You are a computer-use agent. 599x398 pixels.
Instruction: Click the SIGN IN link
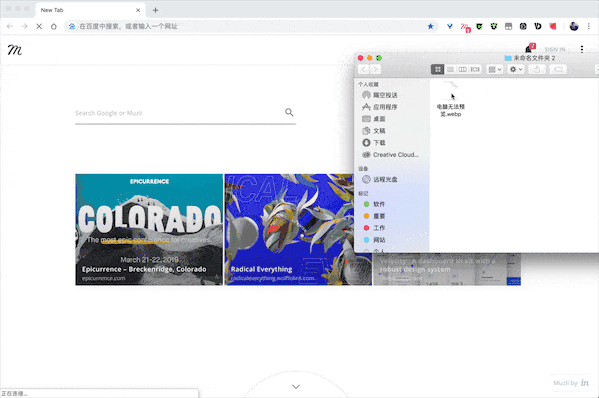pyautogui.click(x=555, y=49)
